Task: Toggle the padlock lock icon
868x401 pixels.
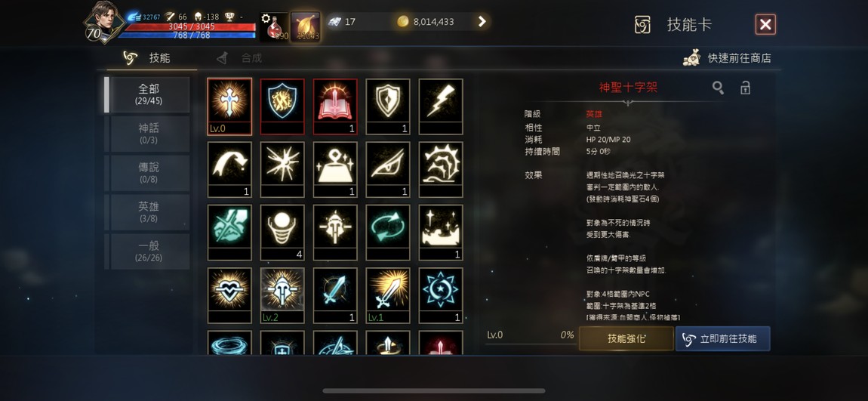Action: pos(745,88)
